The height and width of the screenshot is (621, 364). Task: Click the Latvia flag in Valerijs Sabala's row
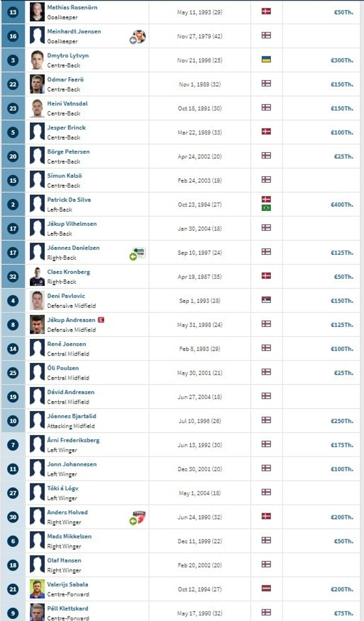tap(266, 588)
